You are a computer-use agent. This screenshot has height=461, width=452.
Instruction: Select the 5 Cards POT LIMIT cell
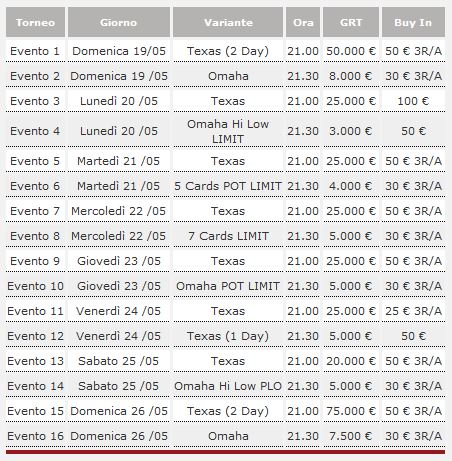(x=228, y=186)
